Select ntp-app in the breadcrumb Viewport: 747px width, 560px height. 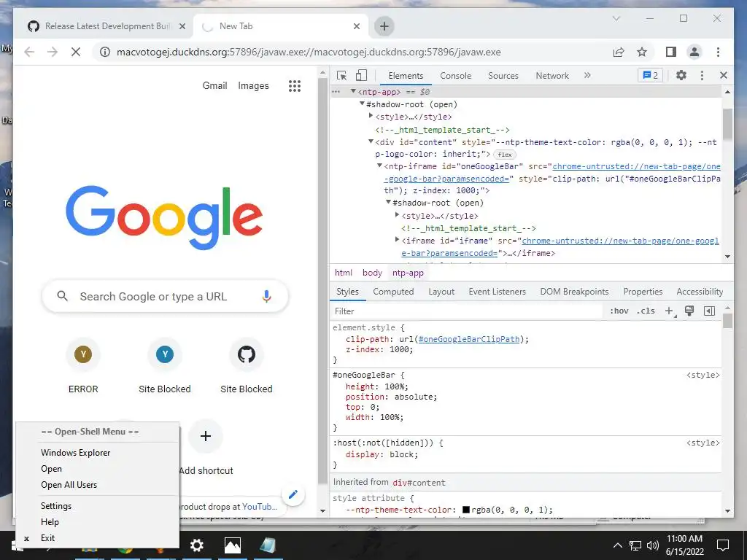(408, 273)
